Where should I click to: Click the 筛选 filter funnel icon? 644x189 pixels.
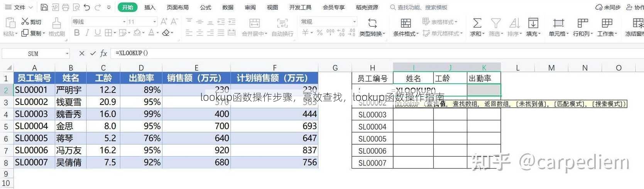click(x=496, y=23)
